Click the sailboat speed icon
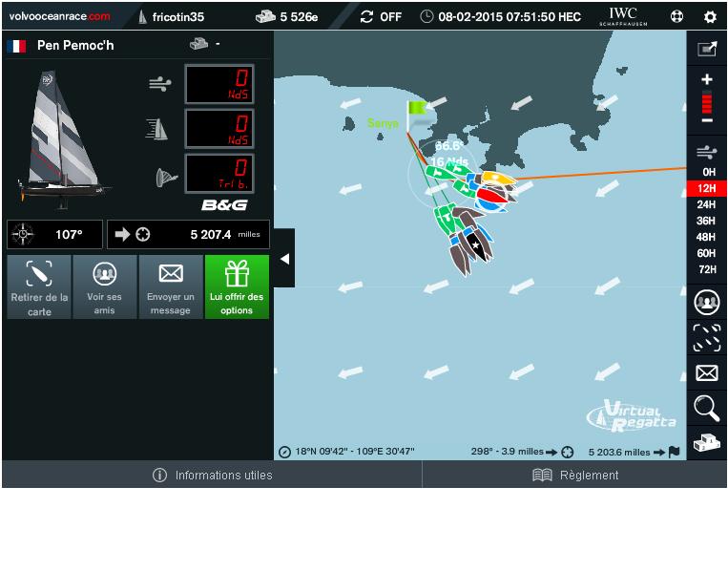728x572 pixels. click(156, 129)
